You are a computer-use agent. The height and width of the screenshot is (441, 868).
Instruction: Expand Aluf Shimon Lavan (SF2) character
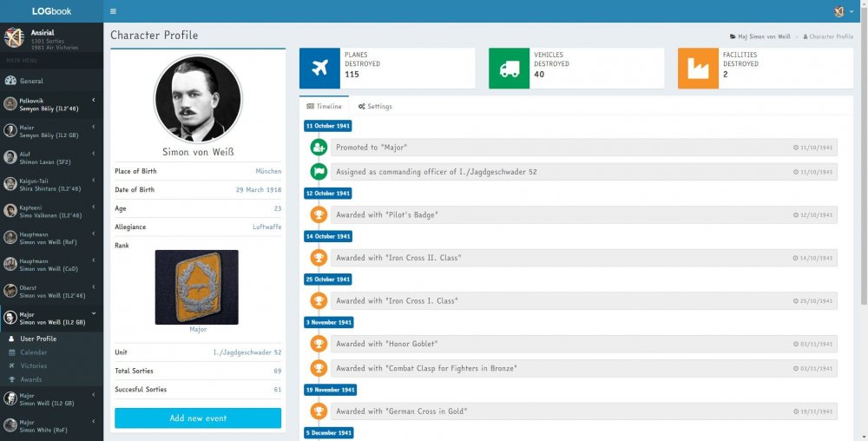coord(51,158)
